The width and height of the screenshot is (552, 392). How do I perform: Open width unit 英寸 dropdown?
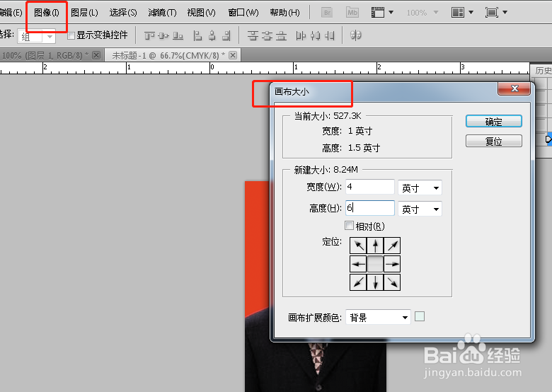(420, 188)
